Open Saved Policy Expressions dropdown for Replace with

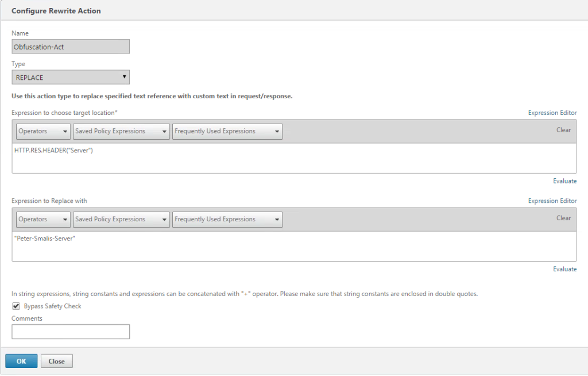pyautogui.click(x=121, y=220)
